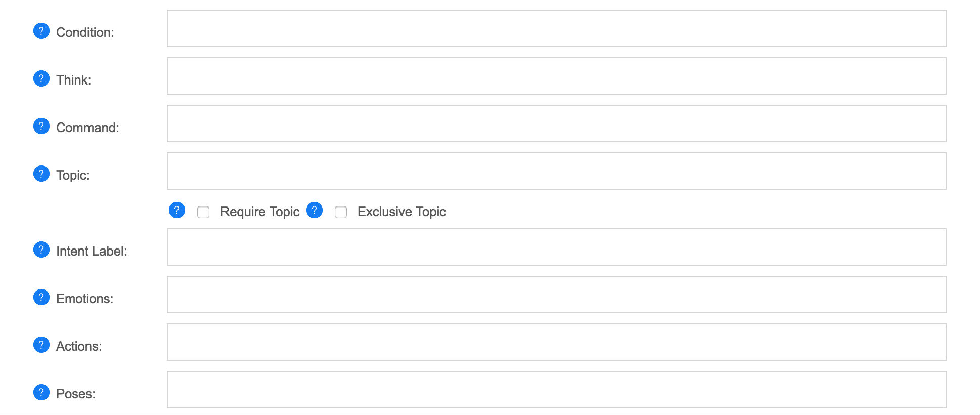Enable the Require Topic checkbox

203,212
